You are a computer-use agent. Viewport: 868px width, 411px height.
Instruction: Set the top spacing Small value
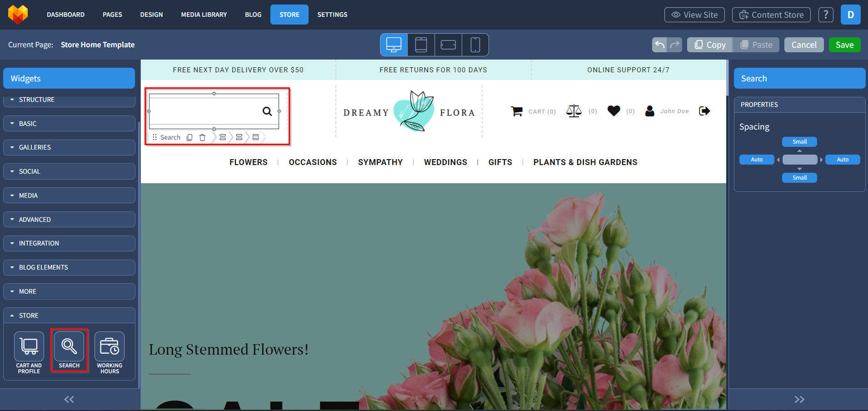tap(799, 142)
